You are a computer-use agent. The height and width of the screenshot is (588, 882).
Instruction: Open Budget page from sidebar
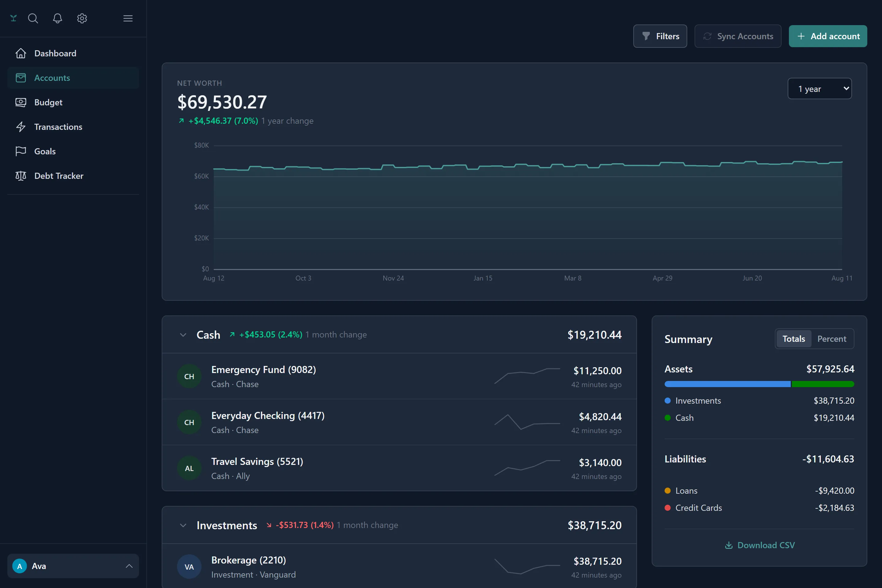pyautogui.click(x=73, y=102)
